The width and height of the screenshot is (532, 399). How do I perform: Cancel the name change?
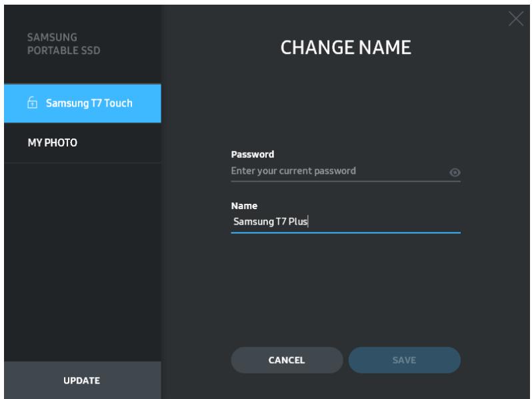pos(286,360)
